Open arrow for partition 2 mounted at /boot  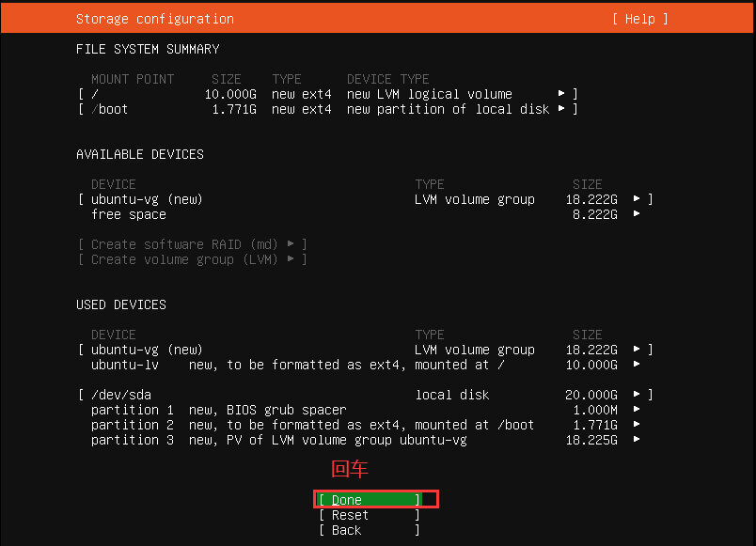coord(637,425)
